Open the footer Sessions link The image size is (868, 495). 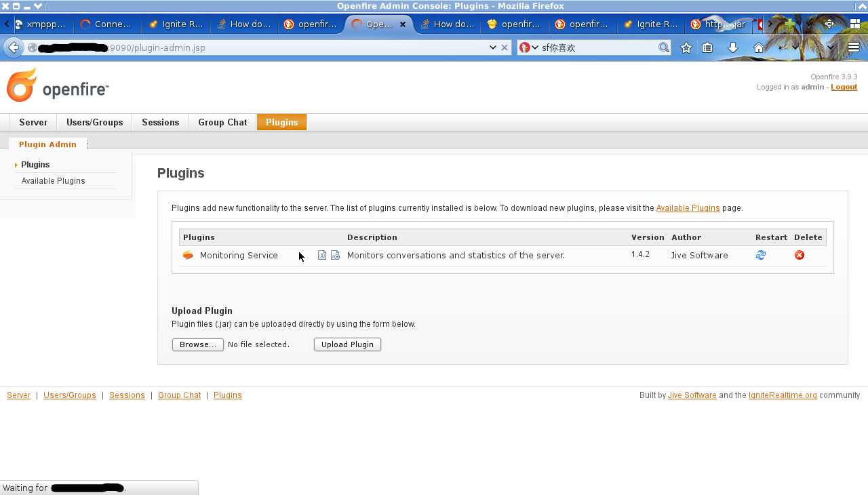(127, 395)
